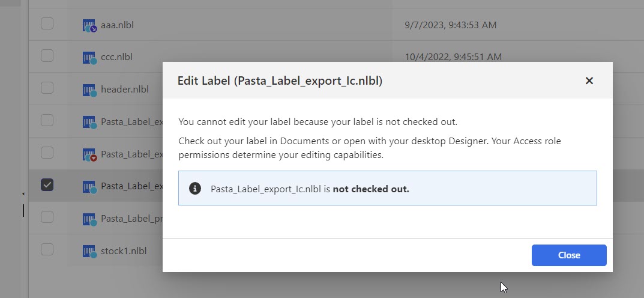
Task: Open the stock1.nlbl file name
Action: pos(124,251)
